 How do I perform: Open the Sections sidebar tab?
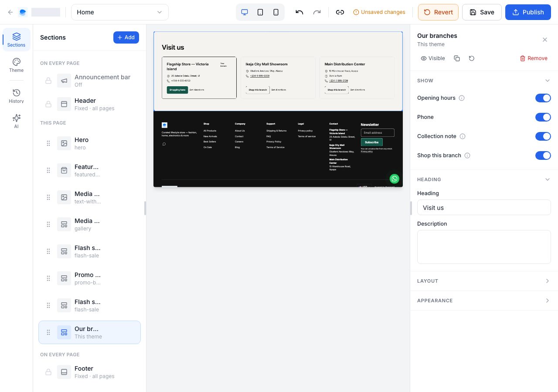pos(17,40)
